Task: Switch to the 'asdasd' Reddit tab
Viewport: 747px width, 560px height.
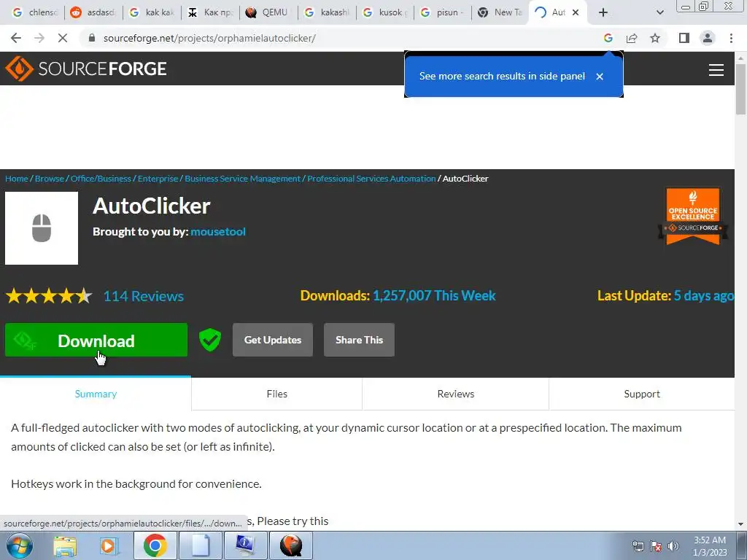Action: click(93, 12)
